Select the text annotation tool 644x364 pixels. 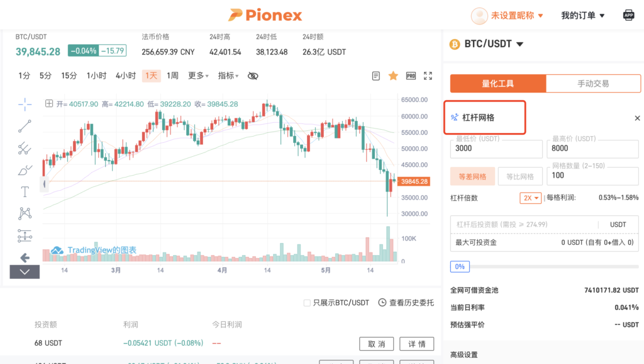click(25, 191)
